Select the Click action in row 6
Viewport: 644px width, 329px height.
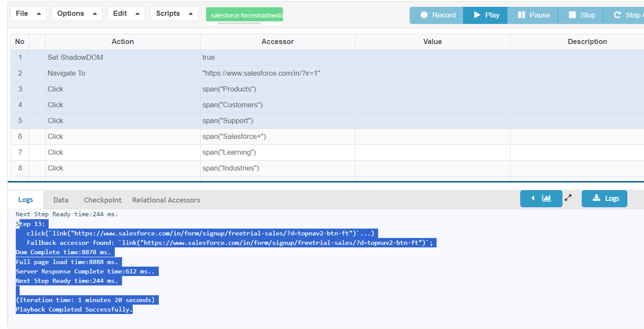123,137
